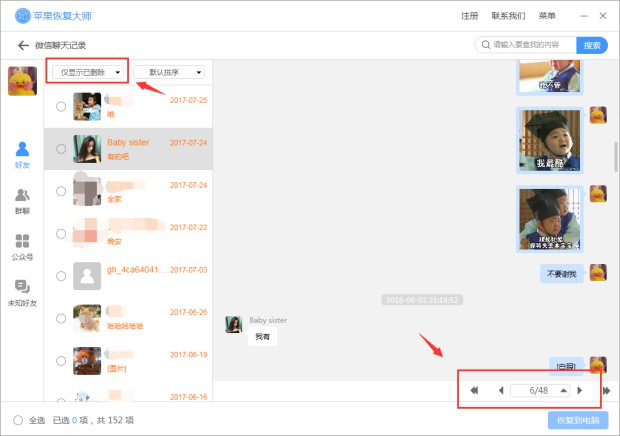
Task: Open the 6/48 page number dropdown
Action: (564, 390)
